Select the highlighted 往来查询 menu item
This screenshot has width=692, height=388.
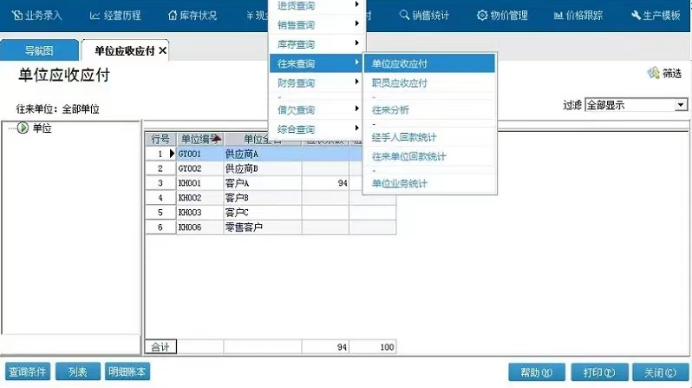[317, 64]
